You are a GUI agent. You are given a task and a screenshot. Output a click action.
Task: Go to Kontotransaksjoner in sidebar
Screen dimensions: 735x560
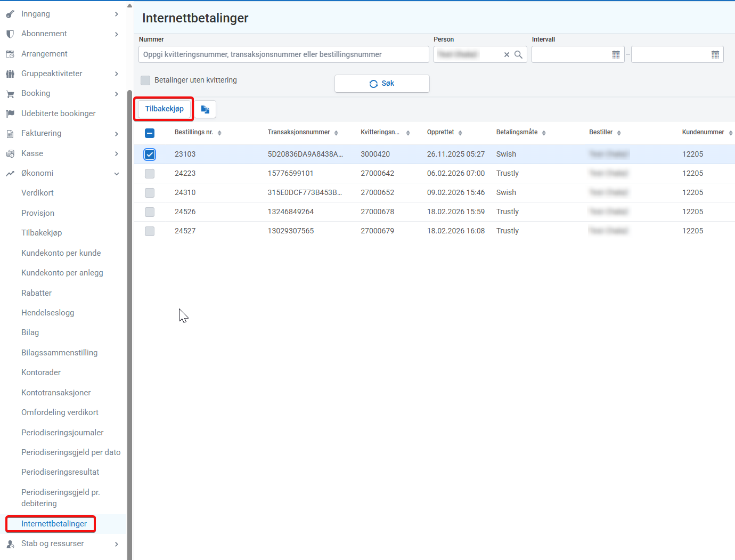click(56, 393)
